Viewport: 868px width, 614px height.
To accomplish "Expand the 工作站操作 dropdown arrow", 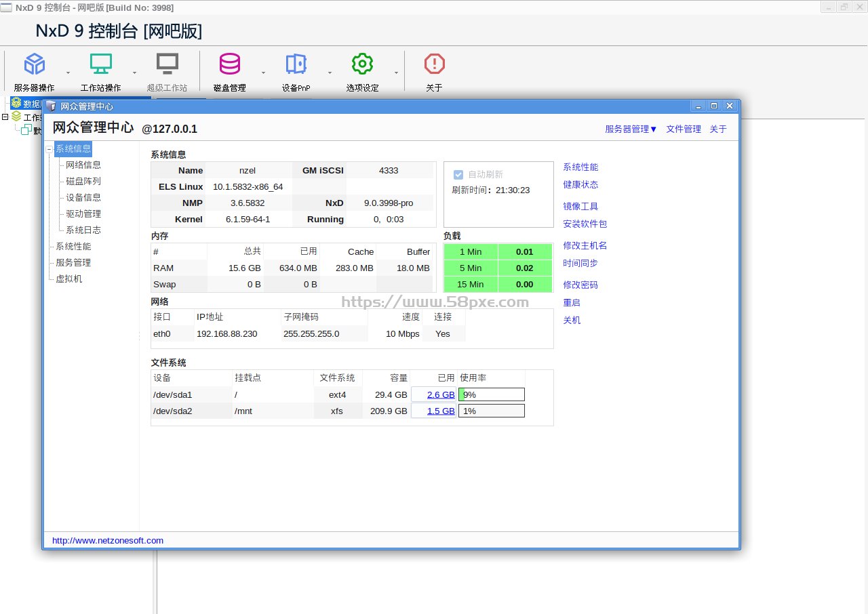I will [134, 73].
